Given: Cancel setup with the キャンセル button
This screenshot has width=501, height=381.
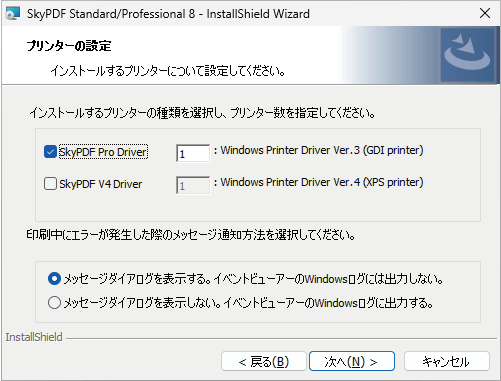Looking at the screenshot, I should click(447, 361).
